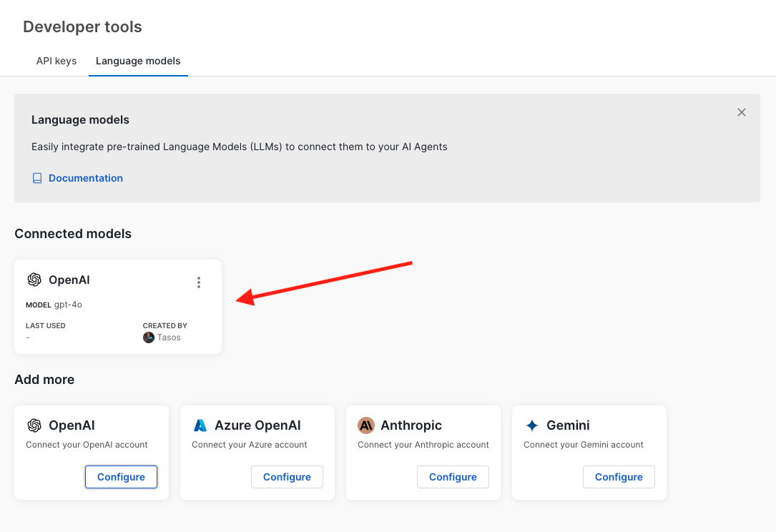Click the Gemini star logo icon
776x532 pixels.
pyautogui.click(x=532, y=425)
